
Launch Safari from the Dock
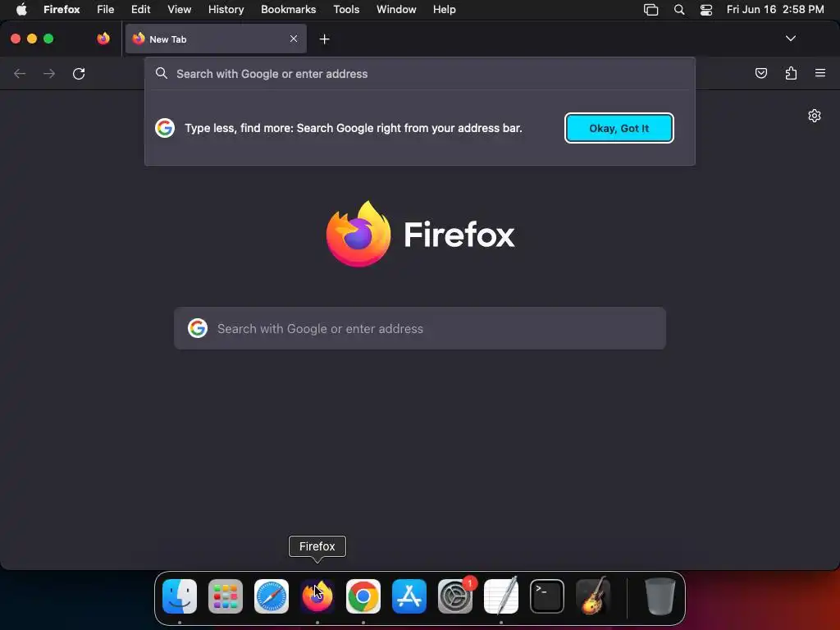point(272,596)
